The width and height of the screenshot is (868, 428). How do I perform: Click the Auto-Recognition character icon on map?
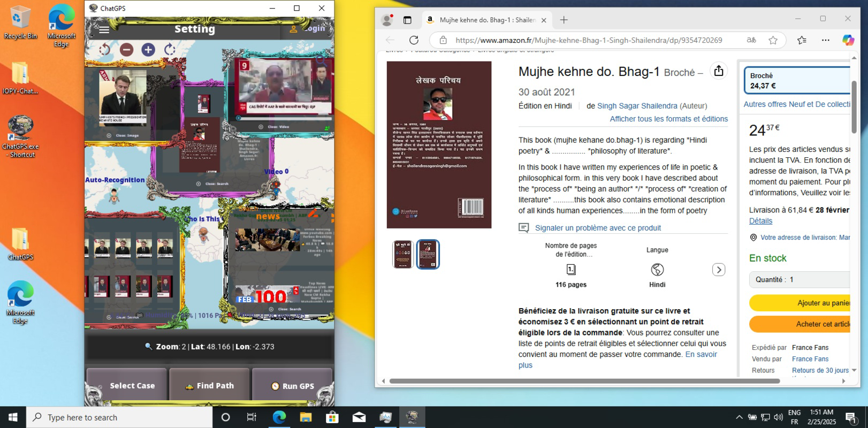[114, 195]
